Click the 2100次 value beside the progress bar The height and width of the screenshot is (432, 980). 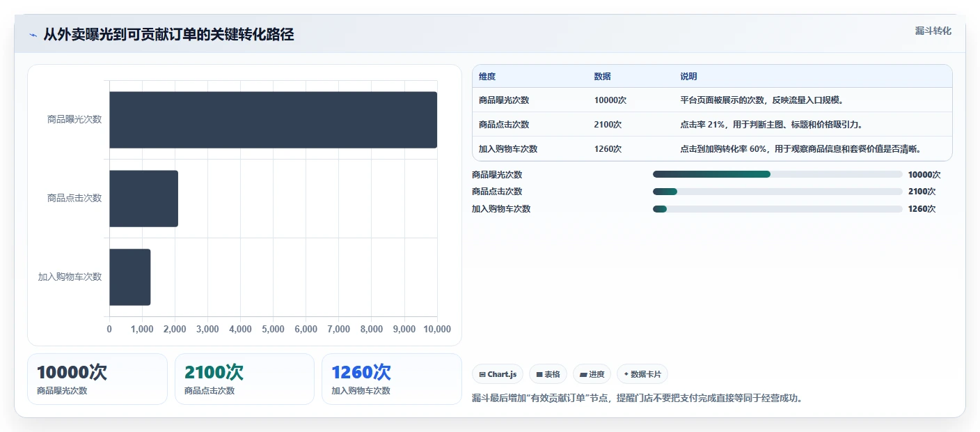point(922,192)
